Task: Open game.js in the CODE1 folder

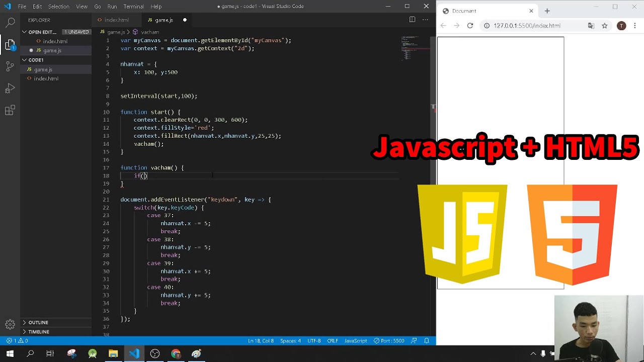Action: coord(43,69)
